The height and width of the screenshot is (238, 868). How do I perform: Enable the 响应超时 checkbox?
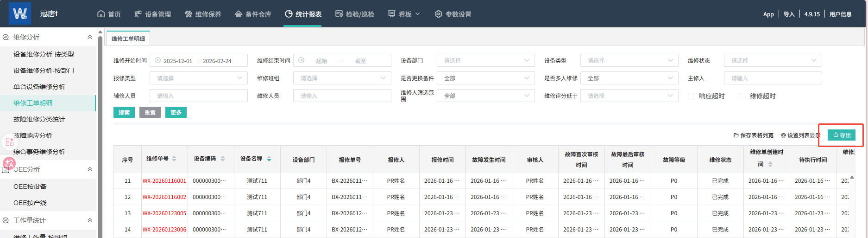[x=691, y=96]
